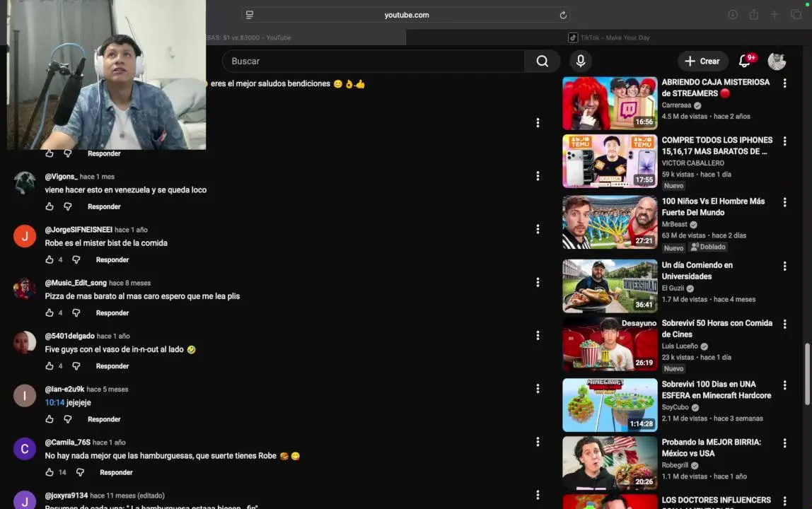
Task: Open Safari share icon
Action: coord(753,15)
